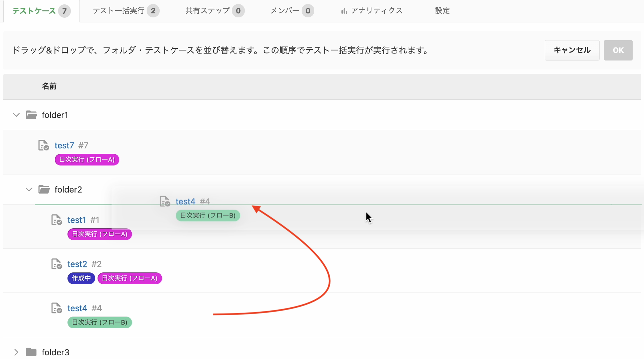The height and width of the screenshot is (359, 644).
Task: Click the 日次実行 (フローA) label under test2
Action: click(x=130, y=278)
